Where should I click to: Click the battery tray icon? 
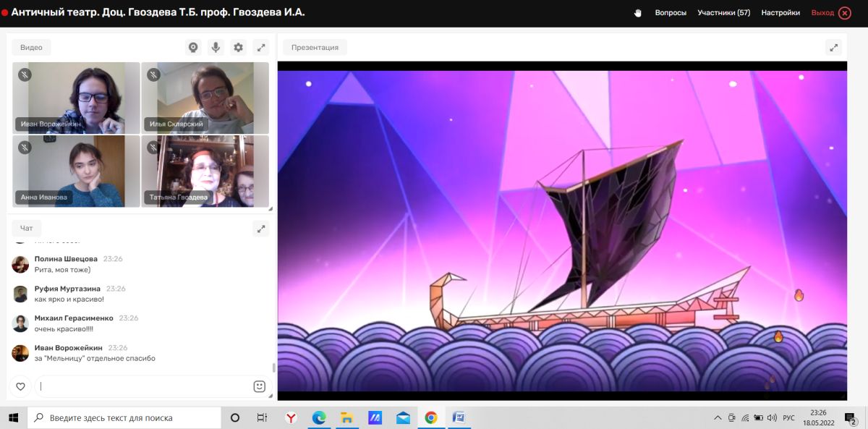(x=758, y=417)
